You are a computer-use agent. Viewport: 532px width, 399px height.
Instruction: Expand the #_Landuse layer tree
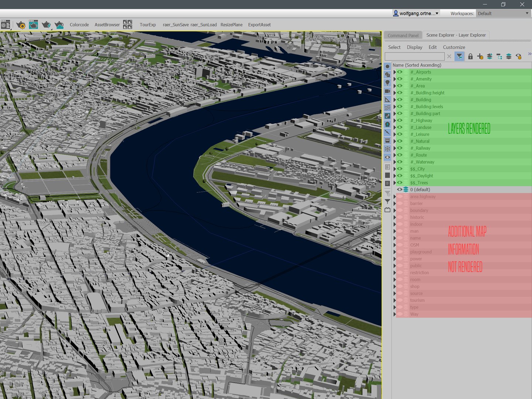click(395, 127)
